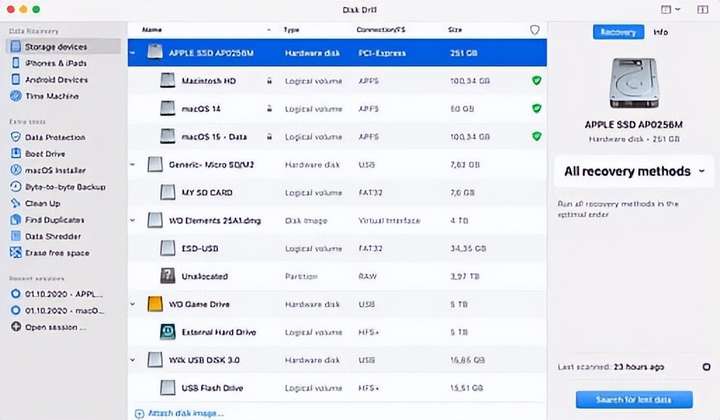Image resolution: width=720 pixels, height=420 pixels.
Task: Open the view layout dropdown in title bar
Action: click(670, 9)
